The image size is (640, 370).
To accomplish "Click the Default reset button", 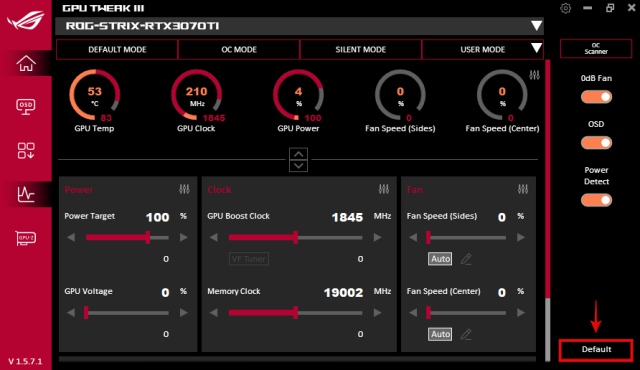I will click(x=596, y=350).
